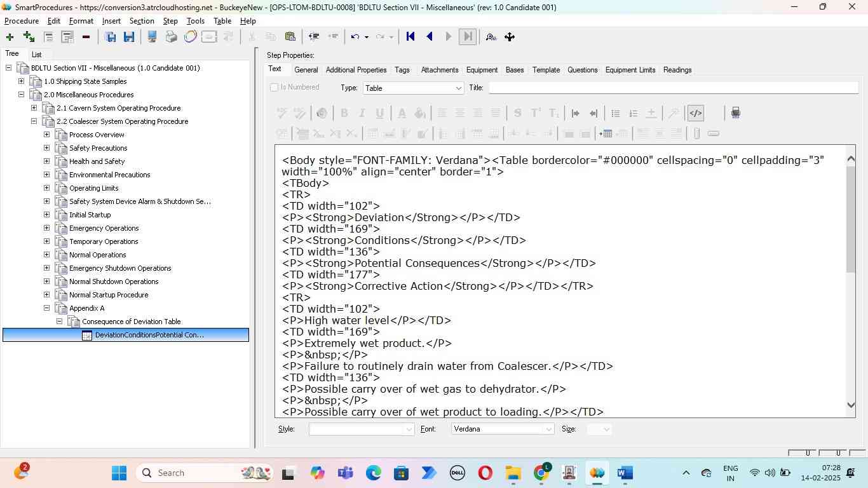This screenshot has height=488, width=868.
Task: Click the vertical cylinder icon in editor toolbar
Action: 696,133
